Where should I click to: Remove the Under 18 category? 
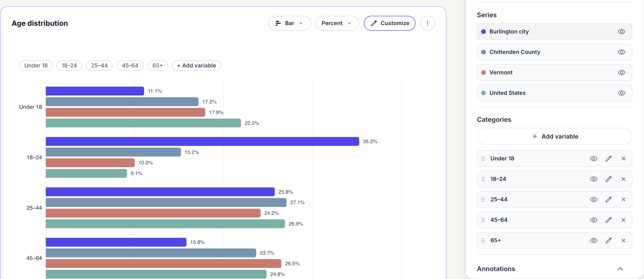pos(623,159)
